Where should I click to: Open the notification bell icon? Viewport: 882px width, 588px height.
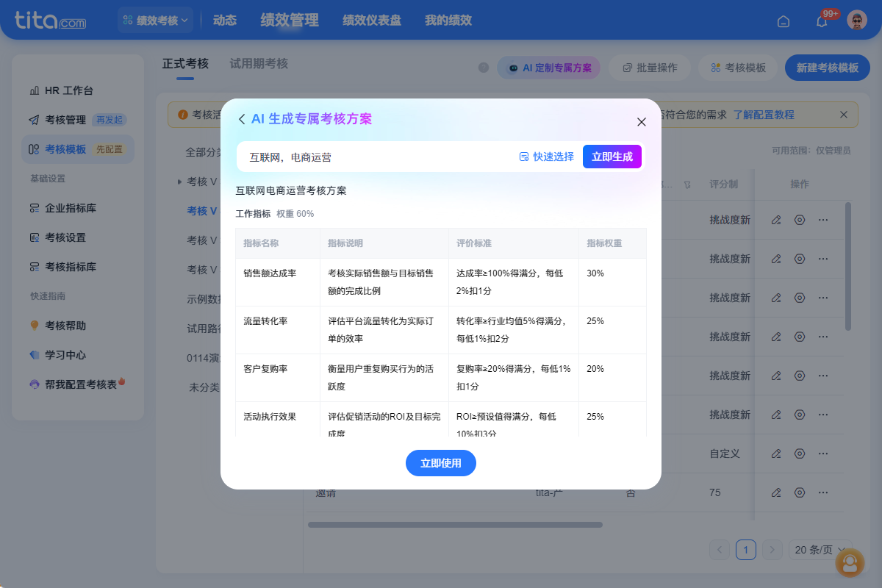[822, 21]
